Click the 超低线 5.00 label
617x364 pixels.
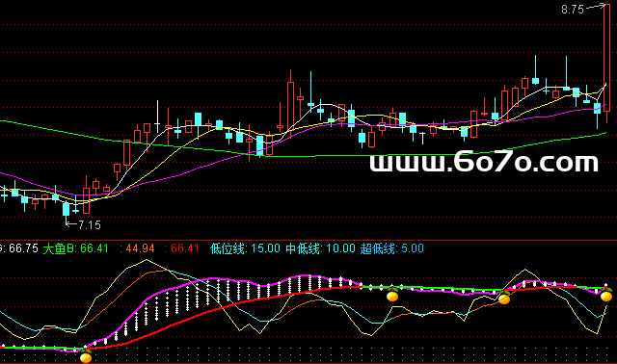pos(392,248)
